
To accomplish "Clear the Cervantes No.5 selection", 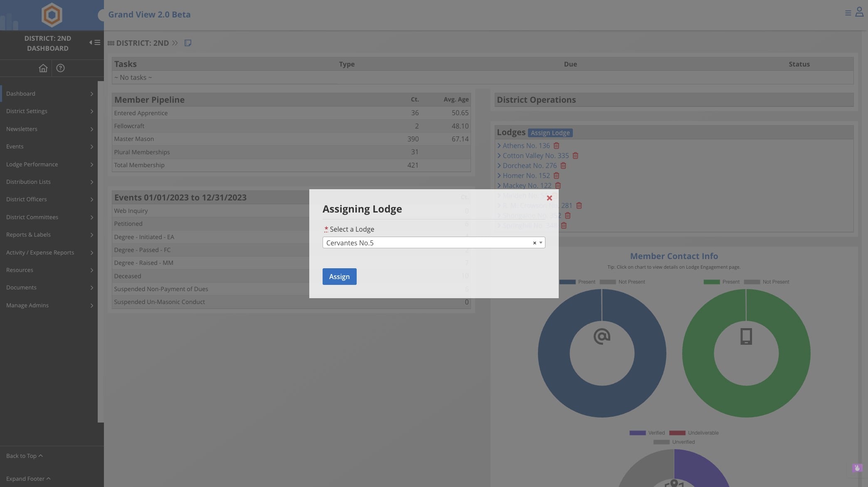I will [535, 243].
